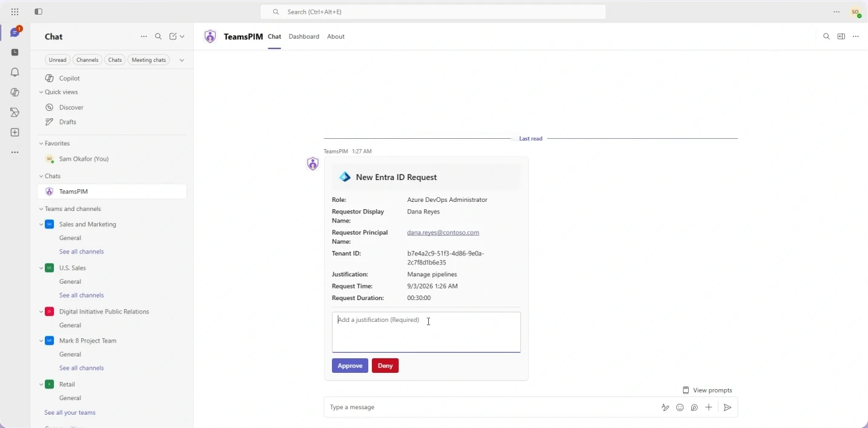Search within the chat list
Image resolution: width=868 pixels, height=428 pixels.
[x=159, y=36]
